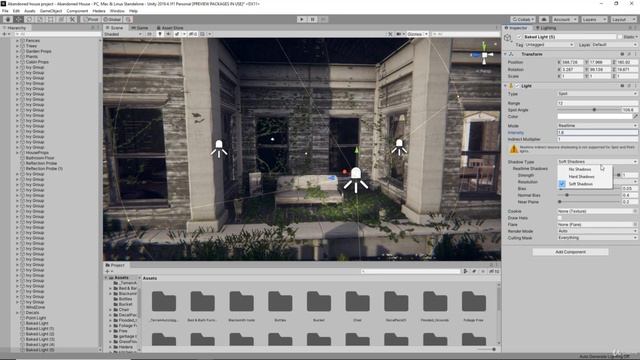The height and width of the screenshot is (360, 640).
Task: Open Transform component help icon
Action: pos(622,54)
